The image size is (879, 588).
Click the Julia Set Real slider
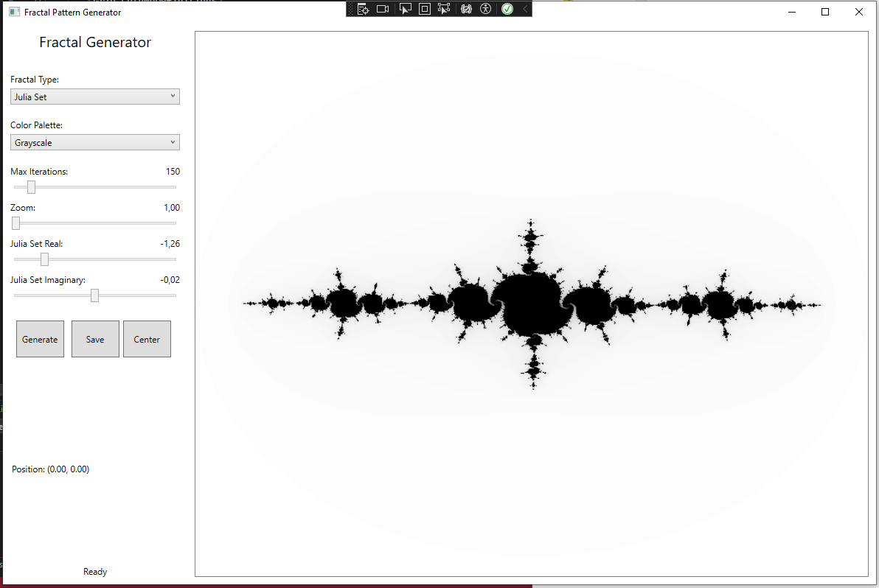[44, 259]
